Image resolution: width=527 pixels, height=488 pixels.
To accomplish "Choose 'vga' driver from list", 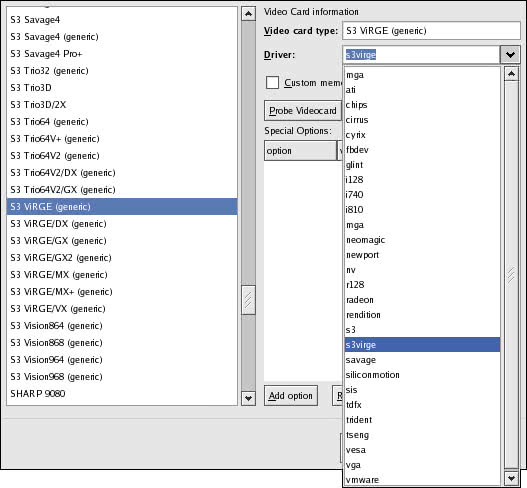I will tap(422, 465).
